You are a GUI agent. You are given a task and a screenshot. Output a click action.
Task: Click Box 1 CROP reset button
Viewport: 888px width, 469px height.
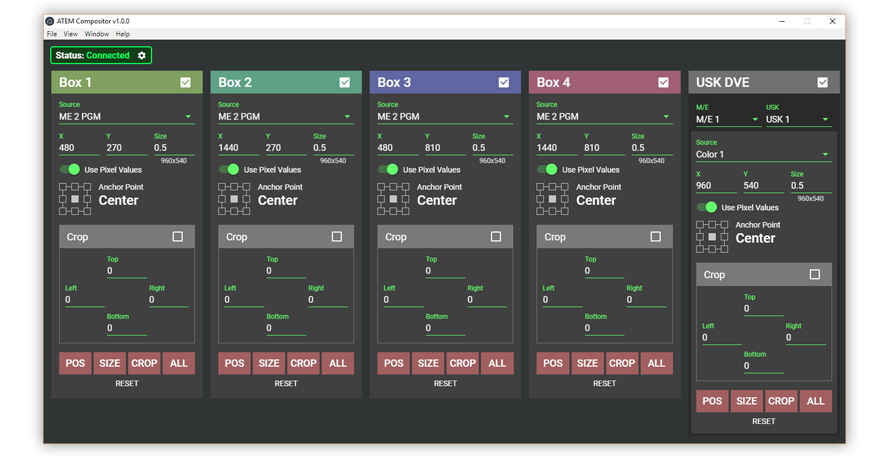point(144,363)
